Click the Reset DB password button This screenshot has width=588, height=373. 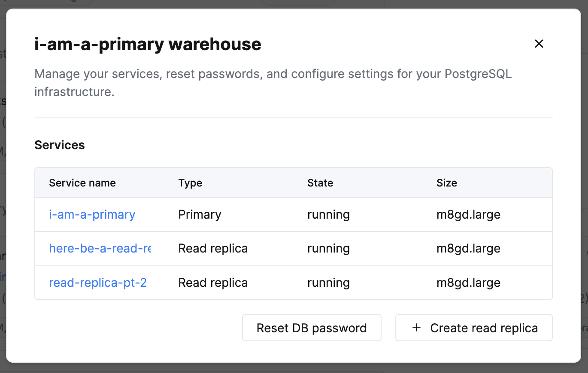[311, 328]
